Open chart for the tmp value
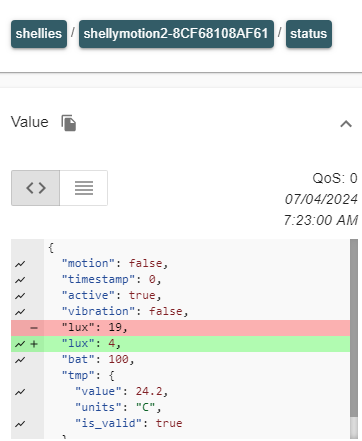This screenshot has height=441, width=362. pyautogui.click(x=20, y=392)
